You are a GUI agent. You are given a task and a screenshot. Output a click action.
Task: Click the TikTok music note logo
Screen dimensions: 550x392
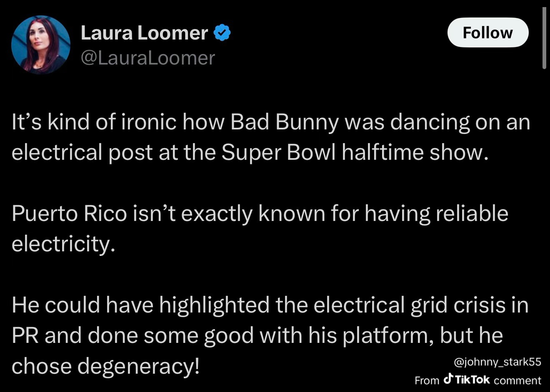pos(448,378)
